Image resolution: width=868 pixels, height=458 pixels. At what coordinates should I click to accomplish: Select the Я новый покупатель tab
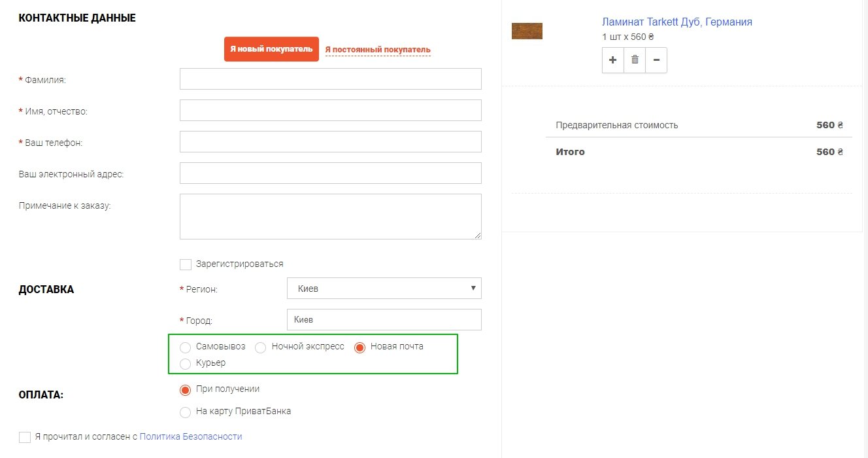[x=271, y=49]
